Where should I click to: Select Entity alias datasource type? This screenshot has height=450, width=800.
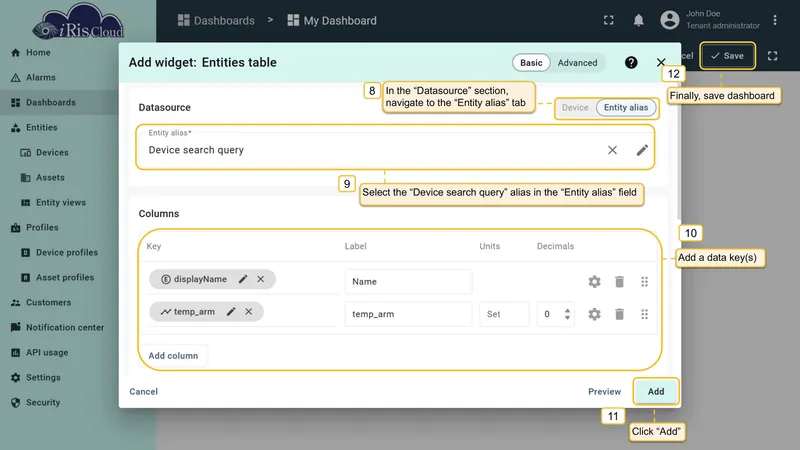626,108
